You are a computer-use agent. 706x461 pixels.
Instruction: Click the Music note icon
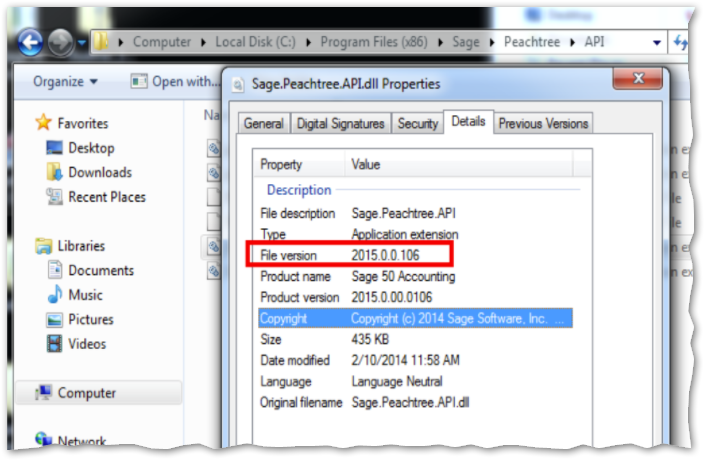[x=55, y=294]
